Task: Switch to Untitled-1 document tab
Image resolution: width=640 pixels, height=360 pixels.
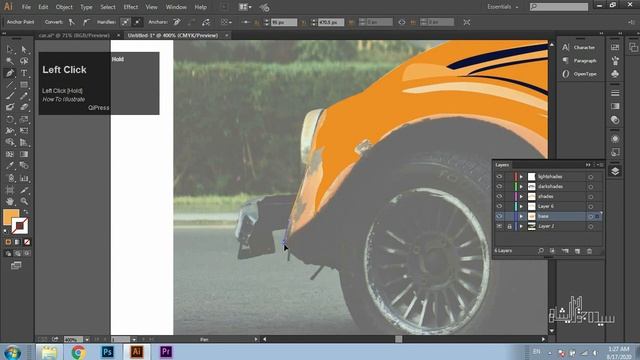Action: pos(173,36)
